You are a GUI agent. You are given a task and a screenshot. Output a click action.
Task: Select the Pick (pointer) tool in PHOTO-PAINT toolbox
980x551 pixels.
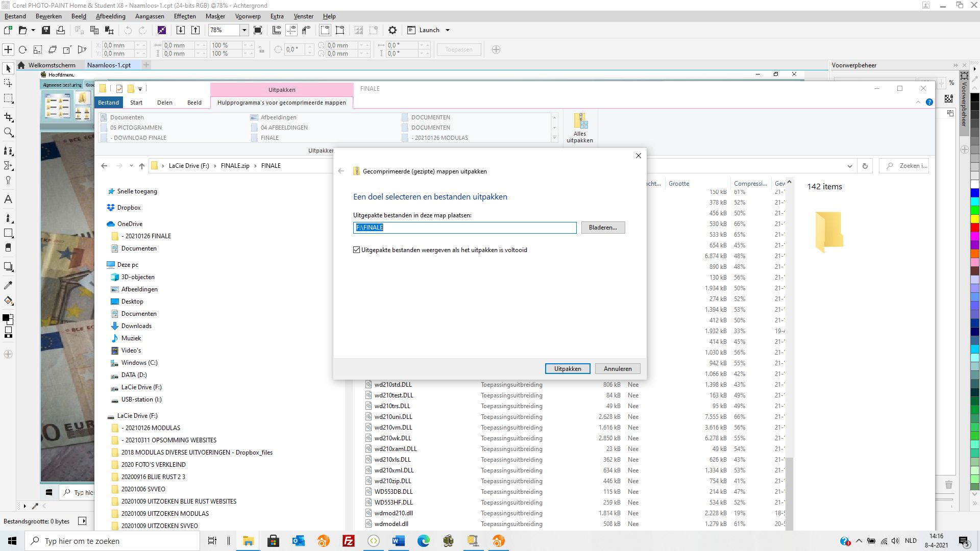[x=8, y=68]
